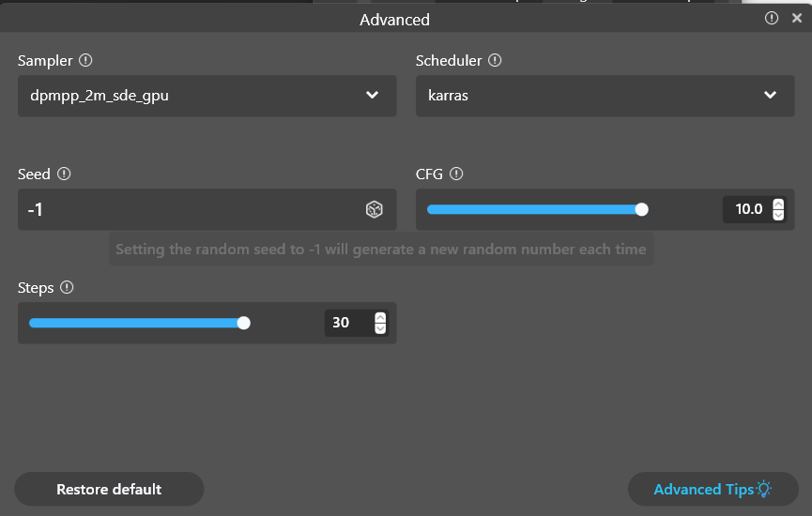Click the CFG slider handle
Image resolution: width=812 pixels, height=516 pixels.
642,209
